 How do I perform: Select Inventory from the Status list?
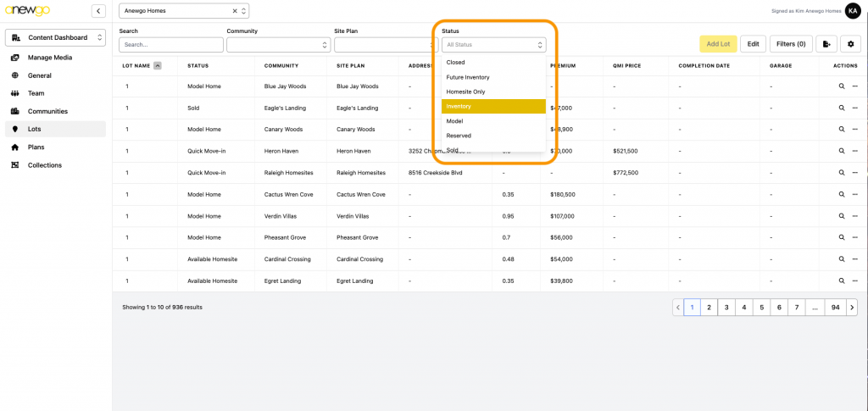tap(493, 106)
